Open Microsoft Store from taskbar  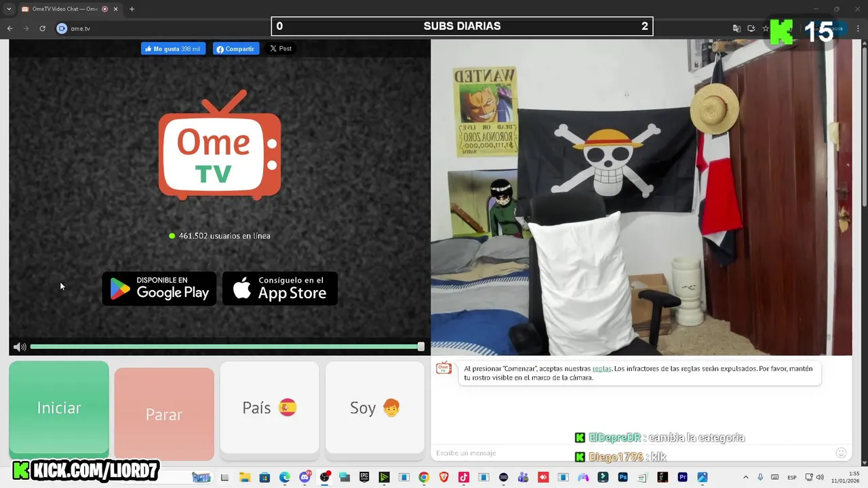tap(264, 477)
